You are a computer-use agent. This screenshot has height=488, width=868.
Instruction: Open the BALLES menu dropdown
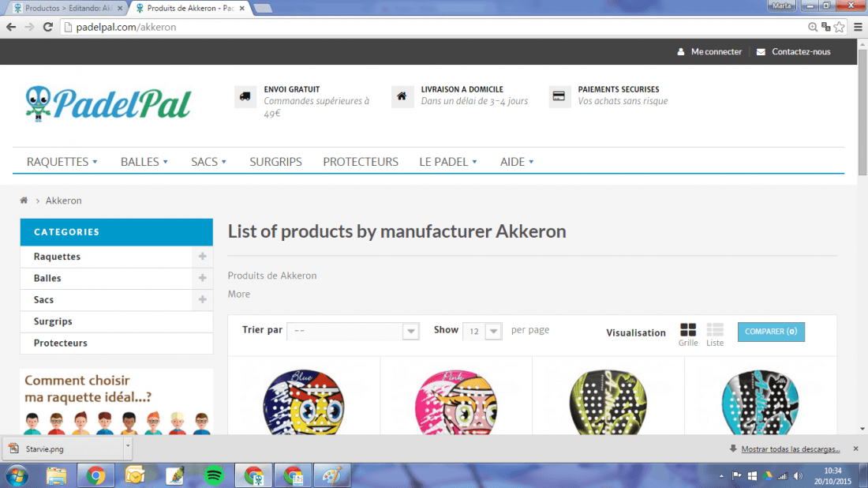point(144,162)
